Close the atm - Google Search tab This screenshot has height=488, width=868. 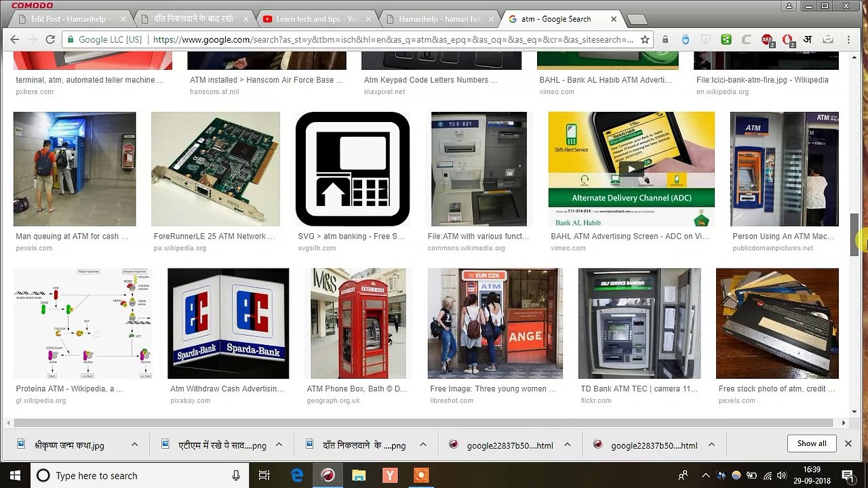click(614, 19)
